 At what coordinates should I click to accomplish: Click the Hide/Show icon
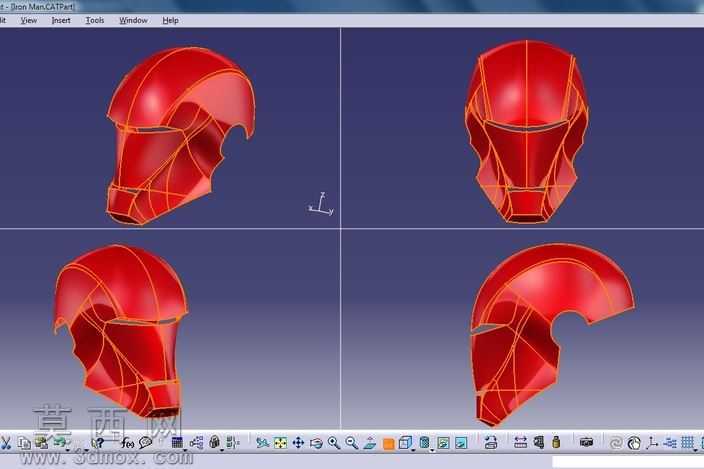pos(443,443)
